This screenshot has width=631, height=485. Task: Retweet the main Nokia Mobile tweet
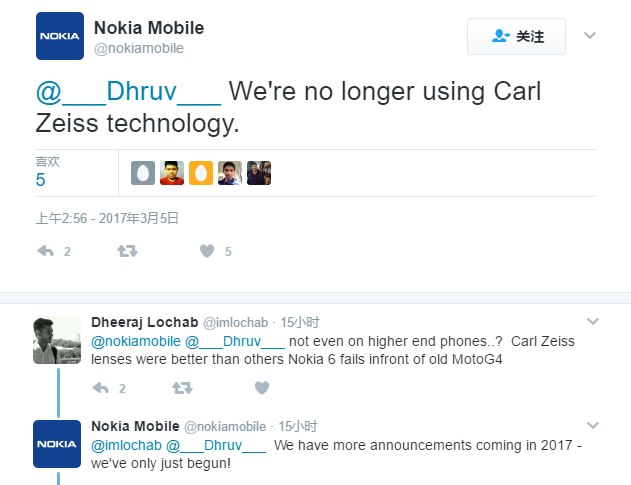[127, 251]
